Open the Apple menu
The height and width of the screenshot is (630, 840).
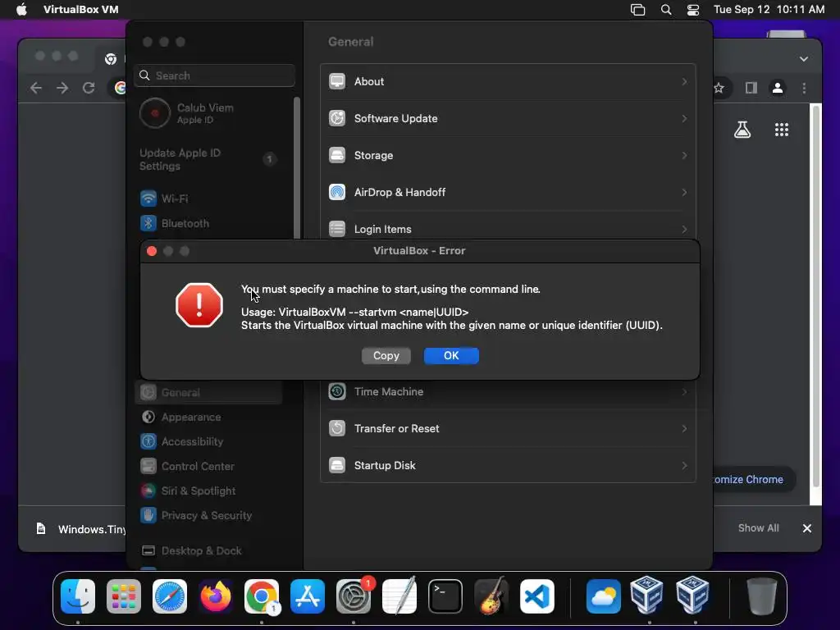[x=21, y=10]
